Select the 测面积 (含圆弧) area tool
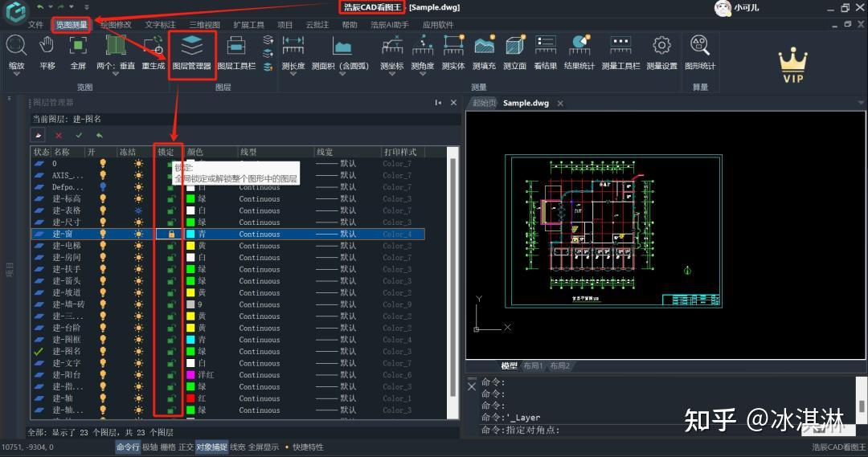 coord(342,47)
